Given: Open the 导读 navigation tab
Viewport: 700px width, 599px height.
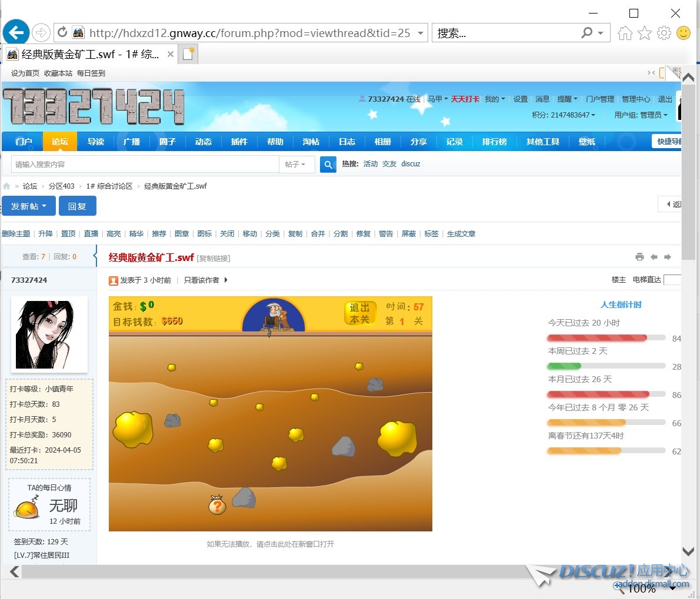Looking at the screenshot, I should click(x=95, y=142).
